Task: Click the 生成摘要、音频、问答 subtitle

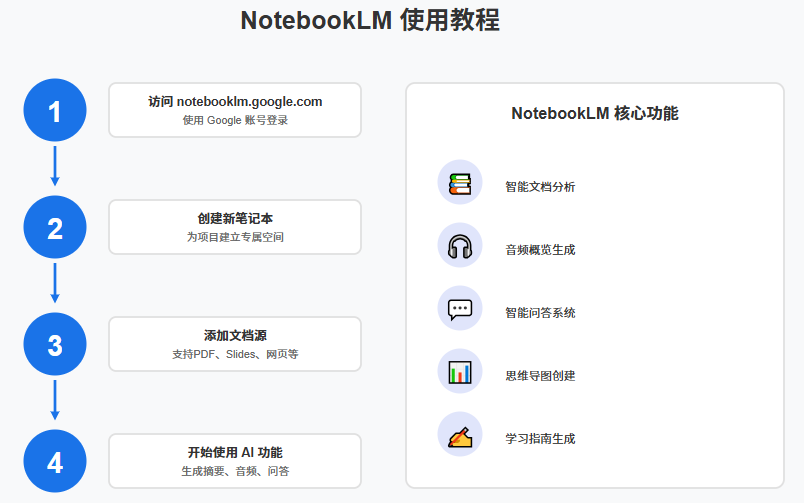Action: [x=235, y=471]
